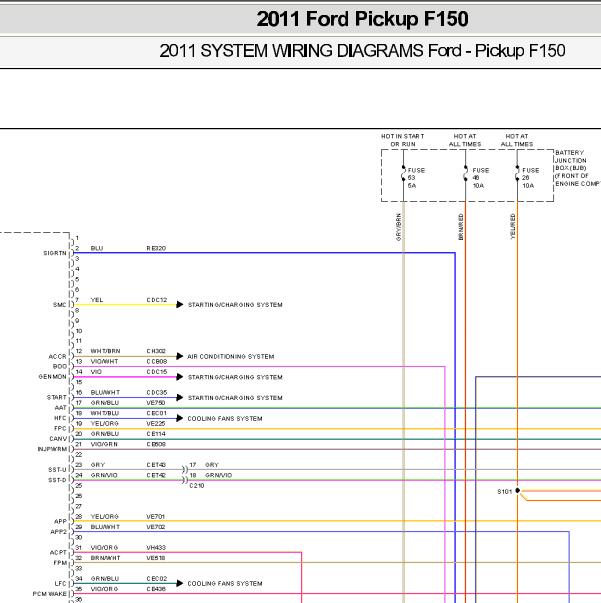This screenshot has height=603, width=601.
Task: Click circuit code 'CDC15' on pin 14
Action: pyautogui.click(x=157, y=372)
